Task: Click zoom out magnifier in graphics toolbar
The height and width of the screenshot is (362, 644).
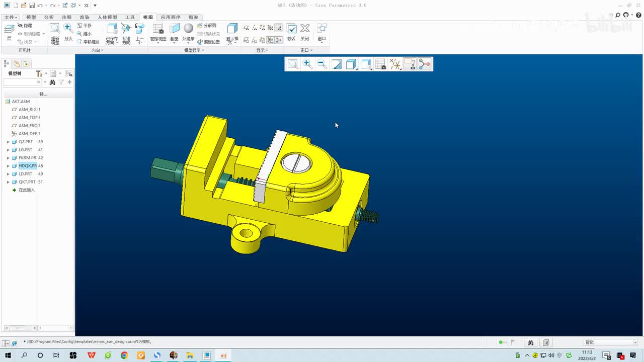Action: tap(322, 64)
